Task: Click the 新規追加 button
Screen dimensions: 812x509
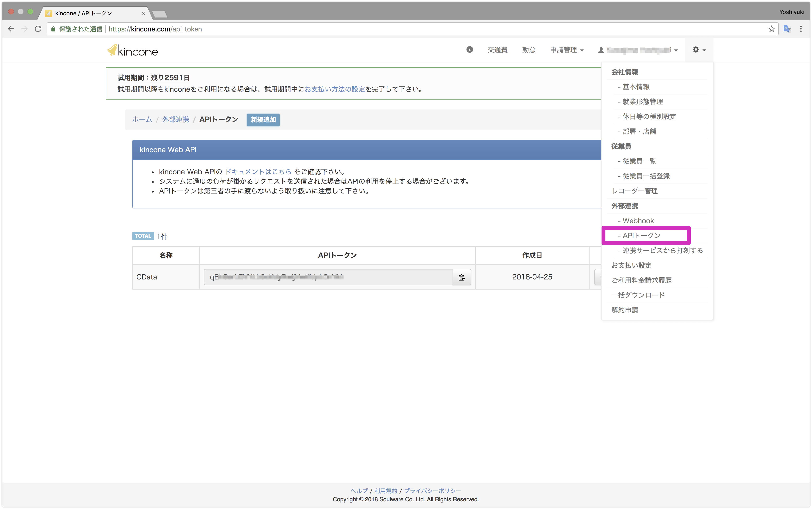Action: click(263, 120)
